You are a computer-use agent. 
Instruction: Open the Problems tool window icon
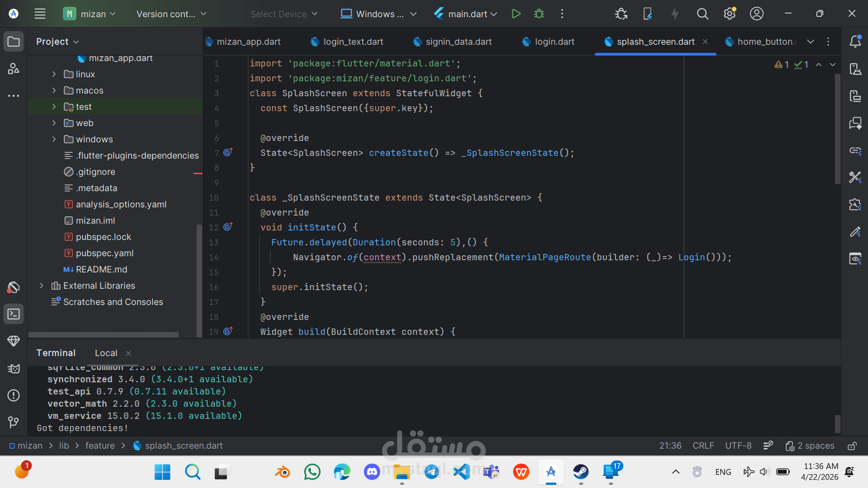coord(14,395)
